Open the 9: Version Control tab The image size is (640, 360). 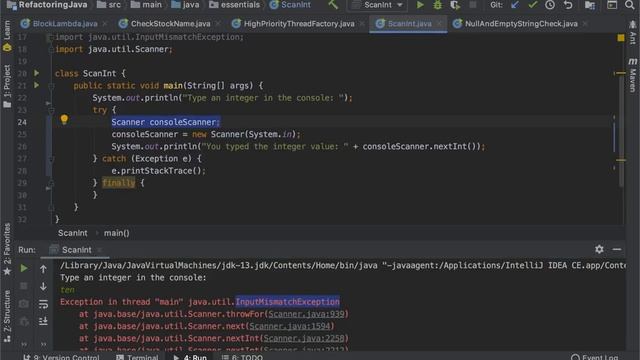(61, 357)
